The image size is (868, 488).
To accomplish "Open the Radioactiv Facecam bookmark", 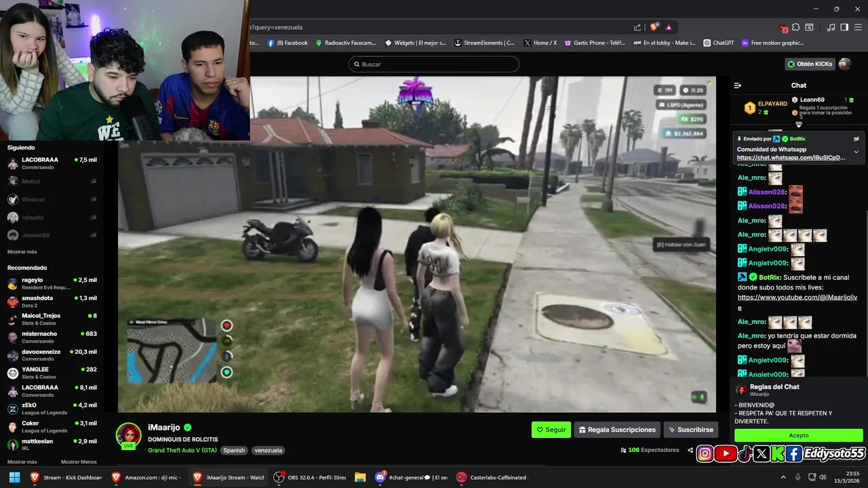I will tap(345, 43).
